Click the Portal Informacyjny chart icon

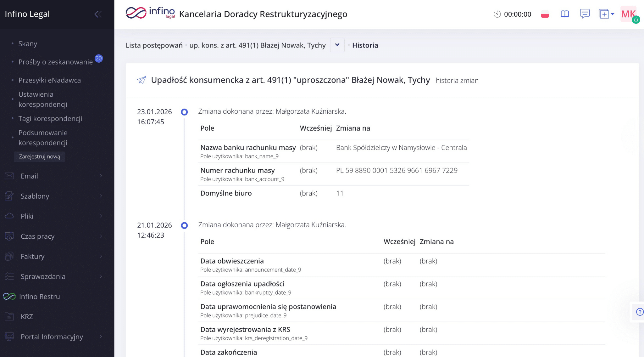(9, 337)
